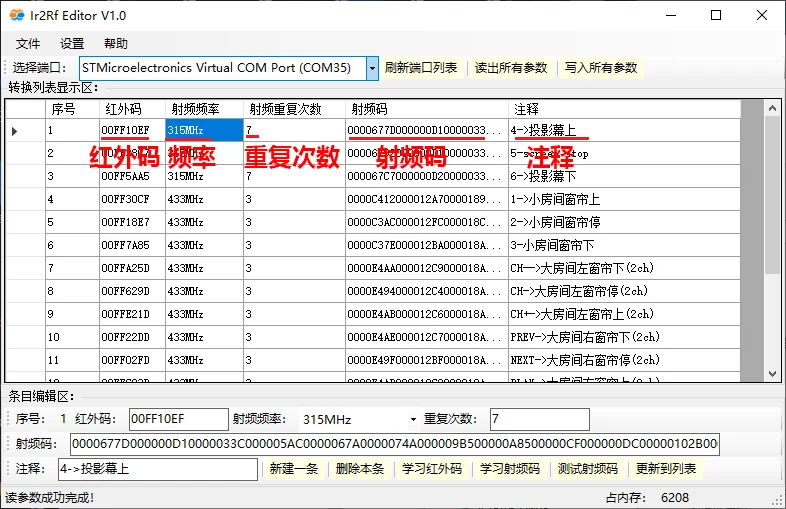Select cell 00FF10EF in row 1
The image size is (786, 509).
[132, 130]
